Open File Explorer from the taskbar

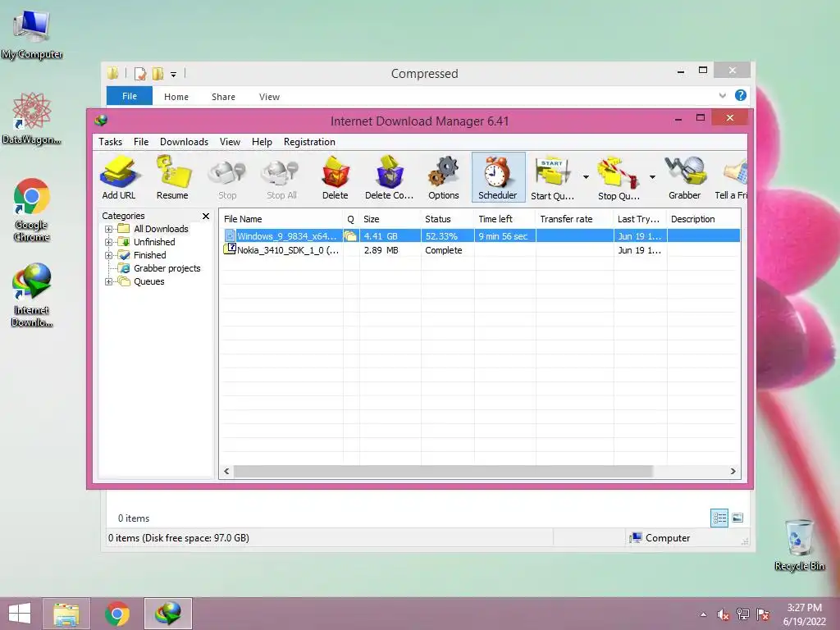[66, 614]
